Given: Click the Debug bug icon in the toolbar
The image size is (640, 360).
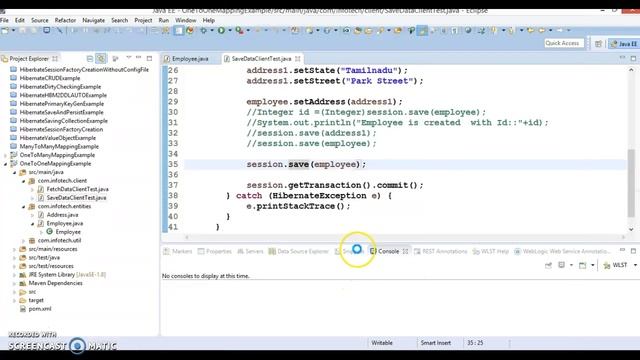Looking at the screenshot, I should tap(203, 30).
